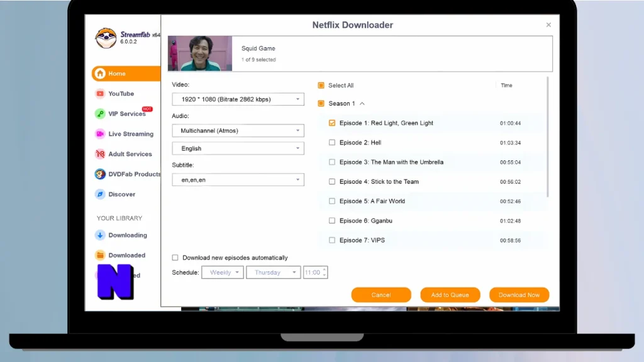
Task: Click the YouTube sidebar icon
Action: (x=100, y=94)
